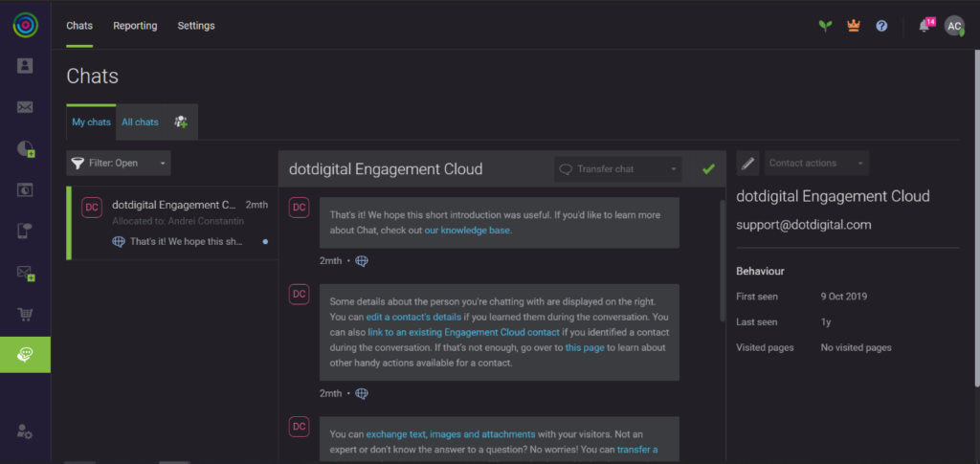The width and height of the screenshot is (980, 464).
Task: Switch to the Settings top navigation tab
Action: [196, 26]
